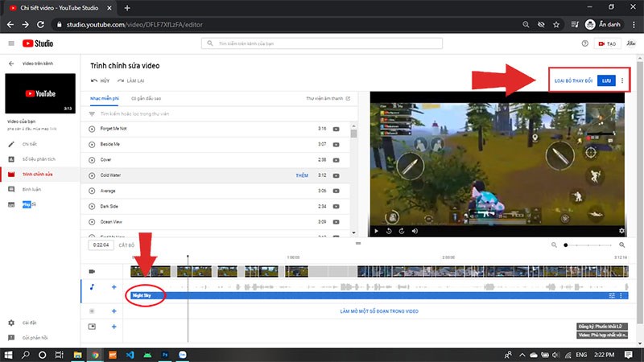Play preview of Forget Me Not track
The image size is (644, 362).
coord(92,129)
